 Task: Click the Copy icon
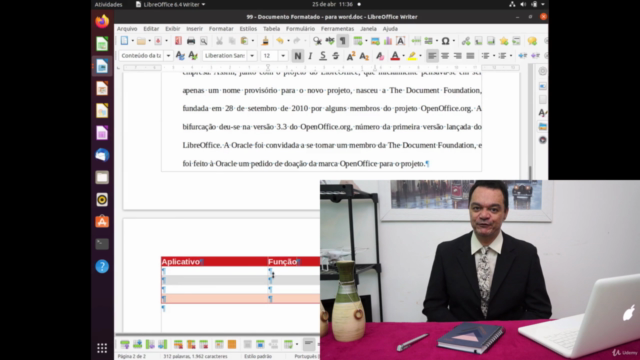232,41
